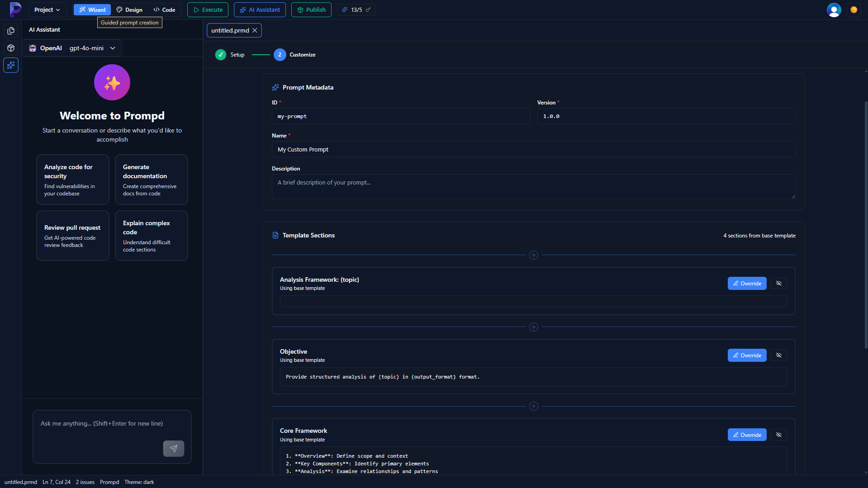The height and width of the screenshot is (488, 868).
Task: Switch to the Code view
Action: pos(164,9)
